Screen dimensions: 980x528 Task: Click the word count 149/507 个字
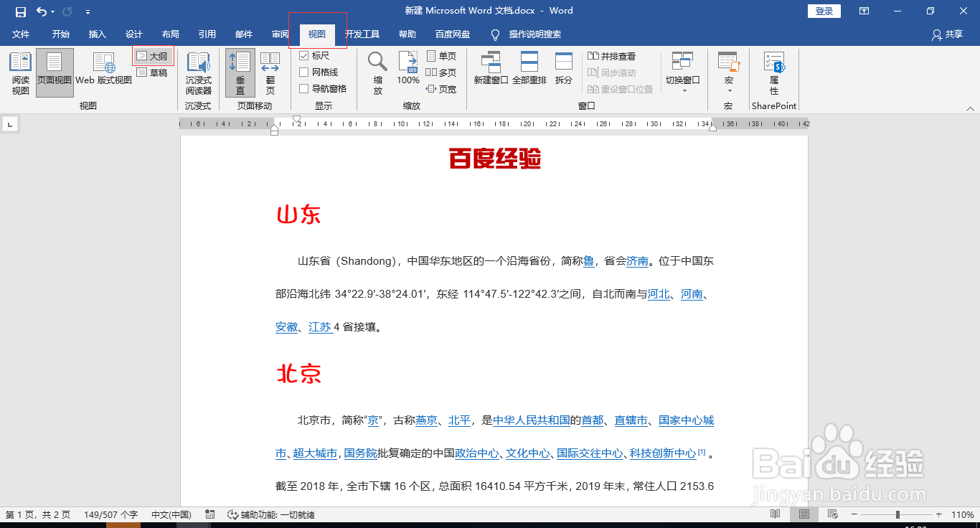click(x=110, y=514)
